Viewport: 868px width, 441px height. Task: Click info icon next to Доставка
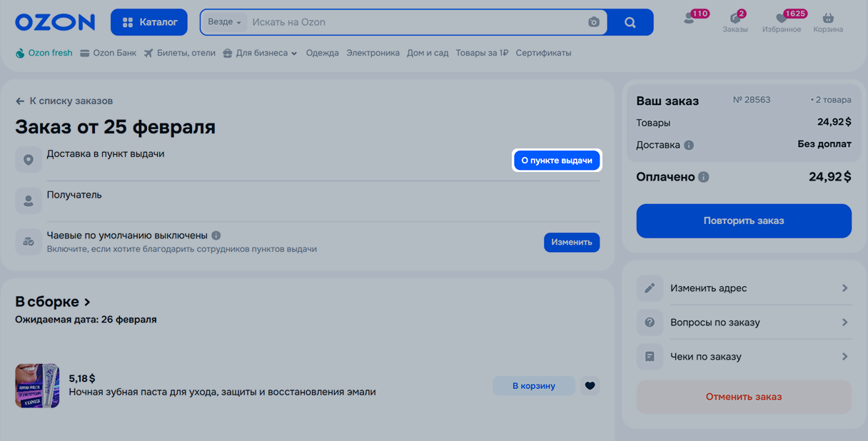click(689, 145)
